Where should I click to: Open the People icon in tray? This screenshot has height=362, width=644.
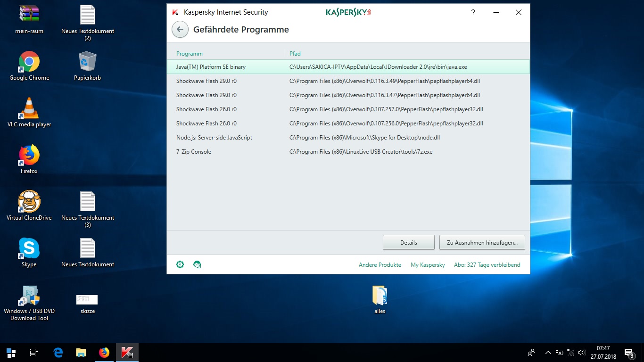pos(531,353)
